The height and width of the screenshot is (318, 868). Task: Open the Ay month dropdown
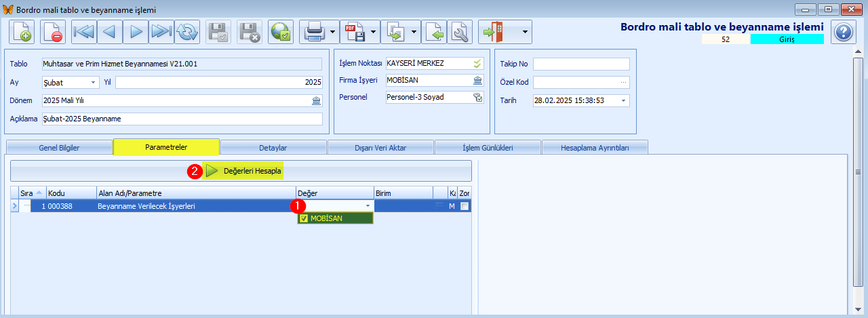click(94, 82)
